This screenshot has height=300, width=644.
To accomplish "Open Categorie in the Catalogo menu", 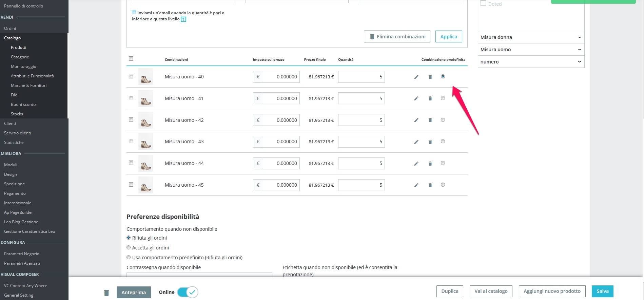I will (x=20, y=57).
